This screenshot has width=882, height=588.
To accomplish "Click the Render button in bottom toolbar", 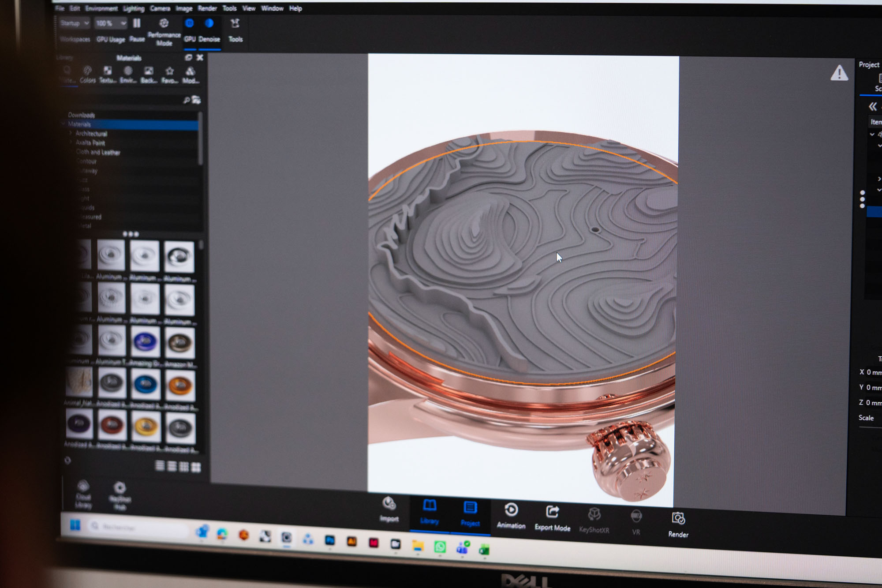I will tap(678, 524).
